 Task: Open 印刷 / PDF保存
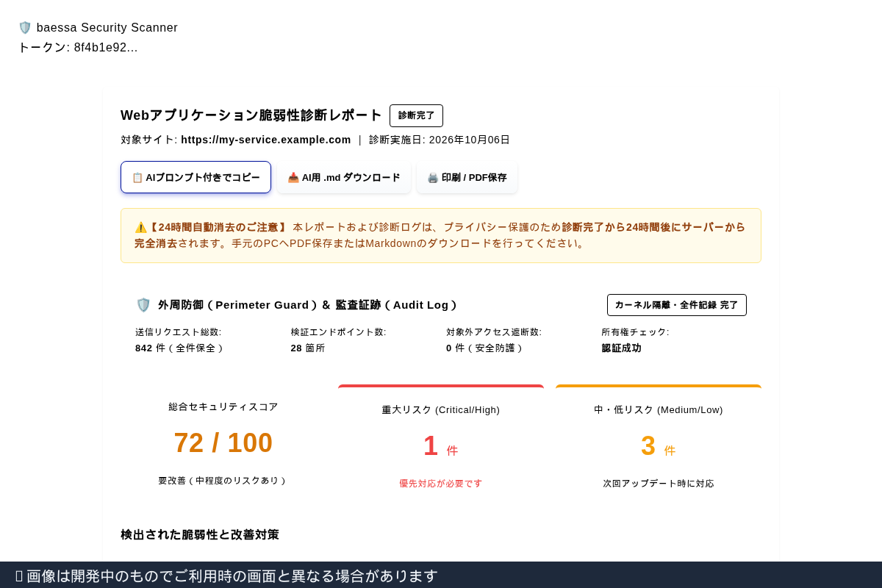[x=467, y=177]
